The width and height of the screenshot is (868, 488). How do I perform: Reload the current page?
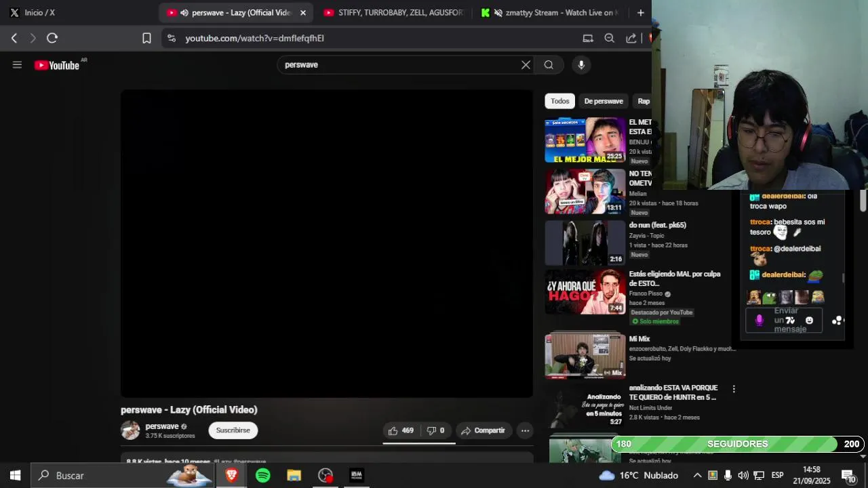coord(52,38)
